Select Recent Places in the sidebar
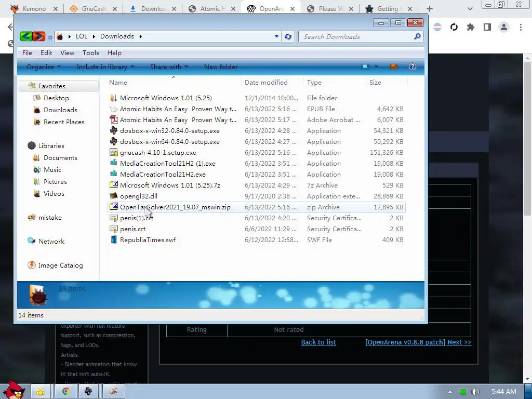532x399 pixels. [64, 122]
